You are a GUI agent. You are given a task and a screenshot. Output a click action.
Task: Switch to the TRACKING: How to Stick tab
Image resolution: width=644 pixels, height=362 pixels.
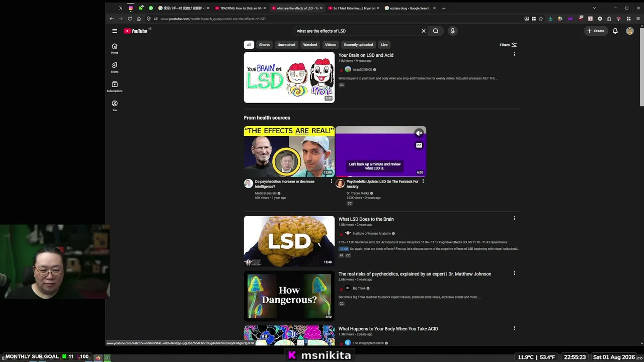[x=241, y=8]
